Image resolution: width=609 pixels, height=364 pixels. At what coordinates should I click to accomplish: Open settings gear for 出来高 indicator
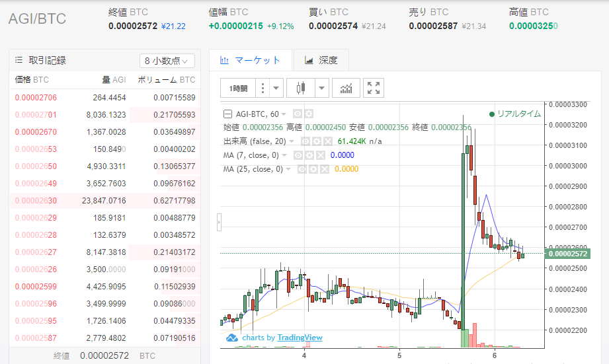[317, 141]
